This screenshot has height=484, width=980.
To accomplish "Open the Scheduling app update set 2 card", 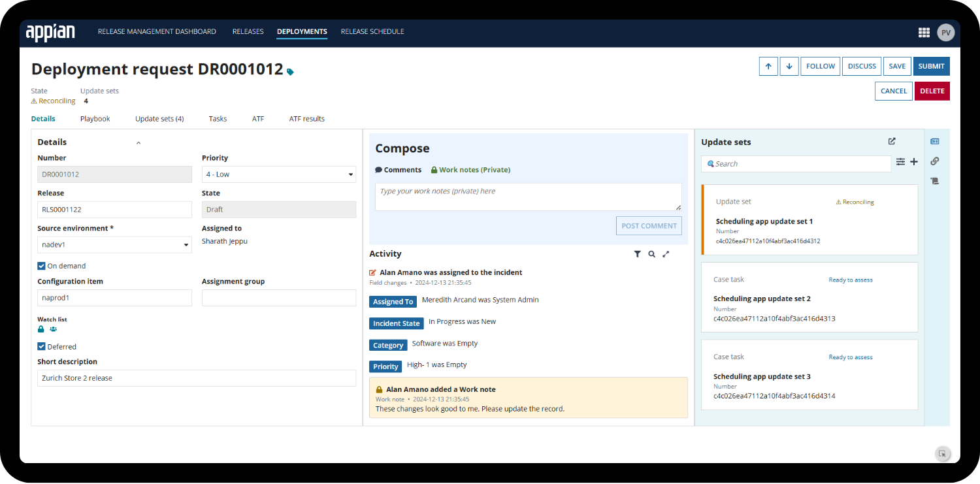I will [x=809, y=297].
